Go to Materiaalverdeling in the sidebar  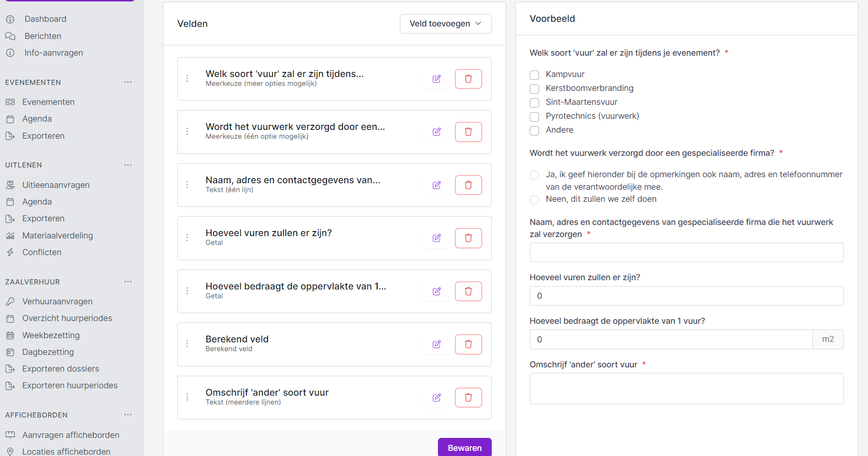pos(58,236)
